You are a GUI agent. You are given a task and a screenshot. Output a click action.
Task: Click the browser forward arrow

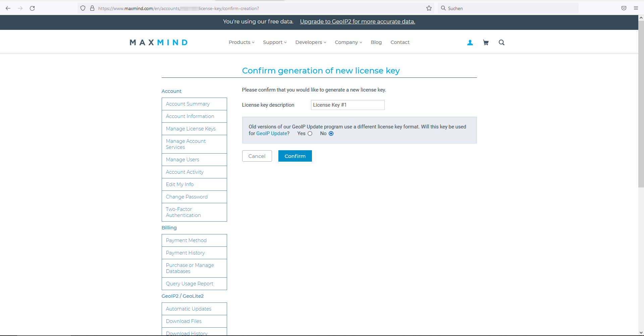coord(20,8)
